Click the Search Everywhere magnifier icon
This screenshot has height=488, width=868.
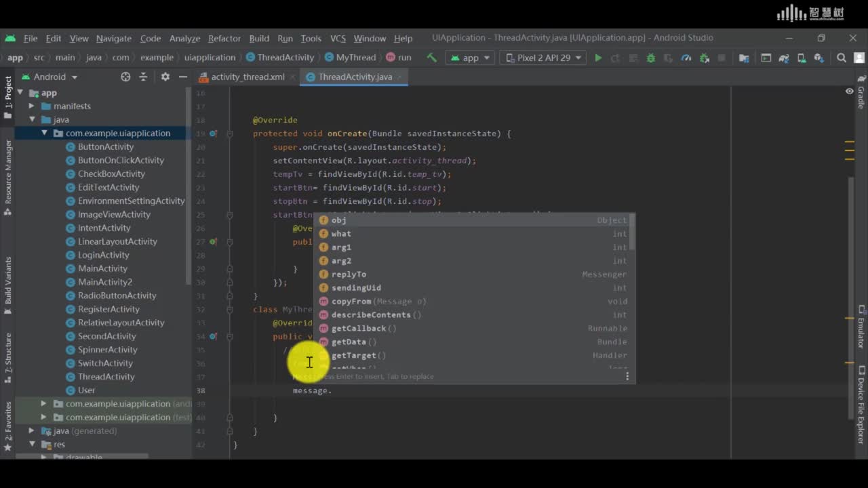pyautogui.click(x=842, y=58)
